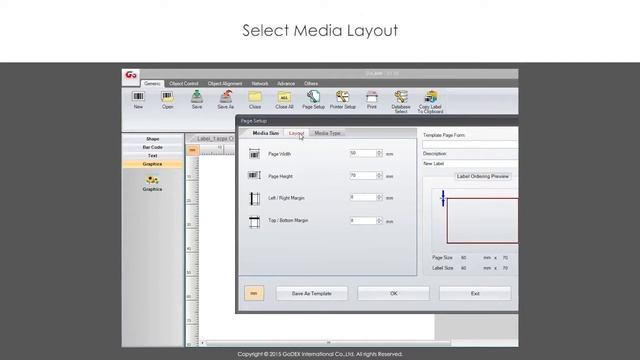
Task: Click the Page Height value field
Action: (x=363, y=176)
